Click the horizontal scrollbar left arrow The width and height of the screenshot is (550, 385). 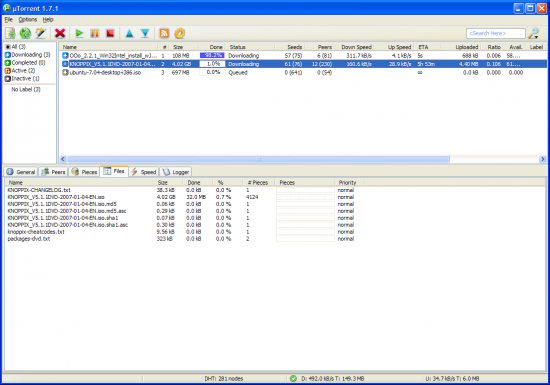63,159
